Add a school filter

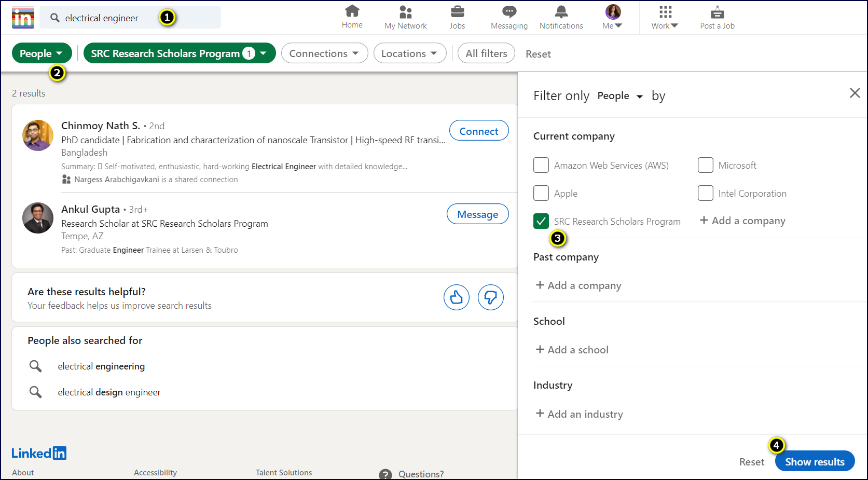pos(572,350)
